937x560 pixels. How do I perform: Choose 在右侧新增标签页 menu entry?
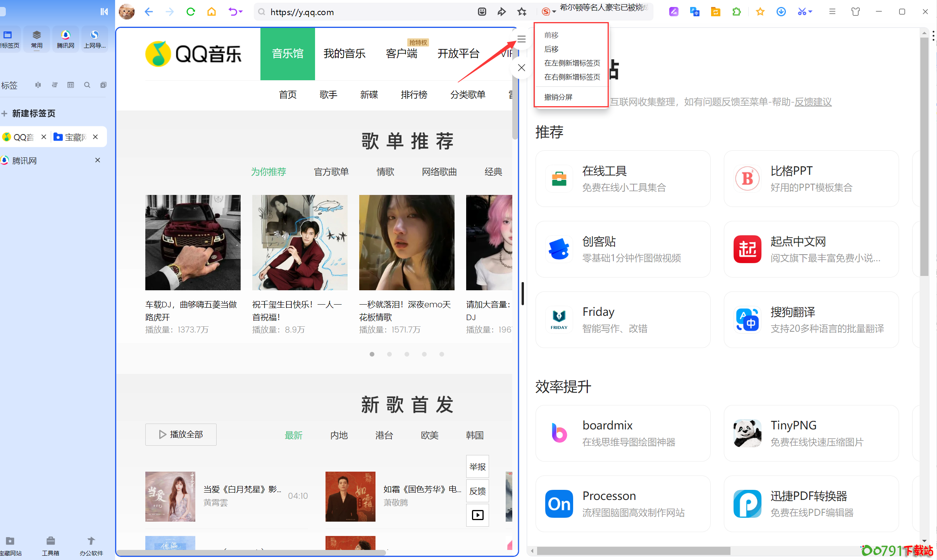point(572,77)
